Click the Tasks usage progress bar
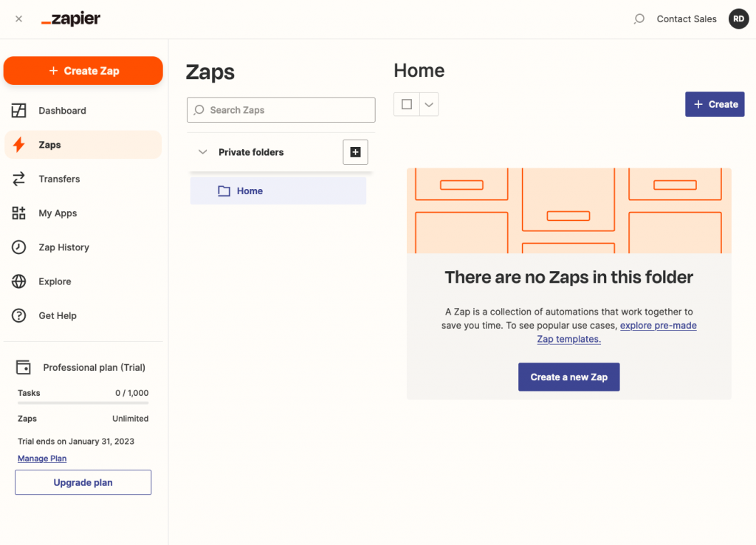Image resolution: width=756 pixels, height=545 pixels. pos(83,402)
